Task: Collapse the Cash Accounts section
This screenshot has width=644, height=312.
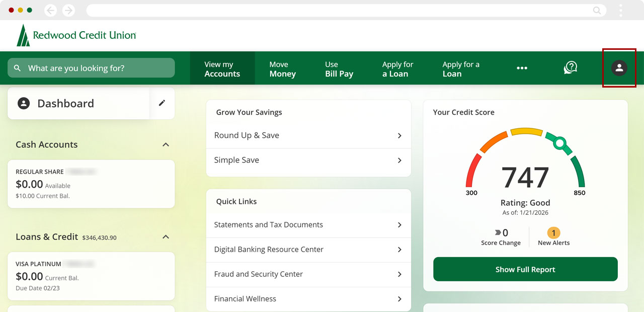Action: point(166,144)
